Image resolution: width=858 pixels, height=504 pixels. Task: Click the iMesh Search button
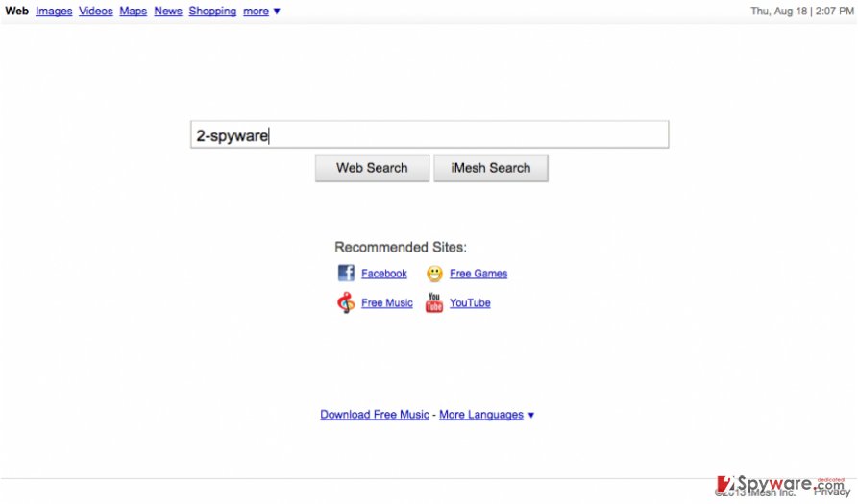pyautogui.click(x=491, y=168)
